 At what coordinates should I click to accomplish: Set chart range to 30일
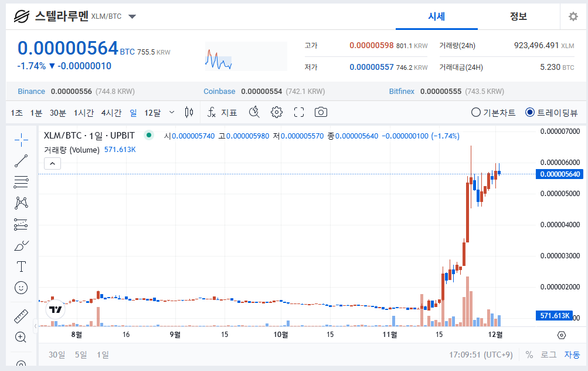(57, 355)
